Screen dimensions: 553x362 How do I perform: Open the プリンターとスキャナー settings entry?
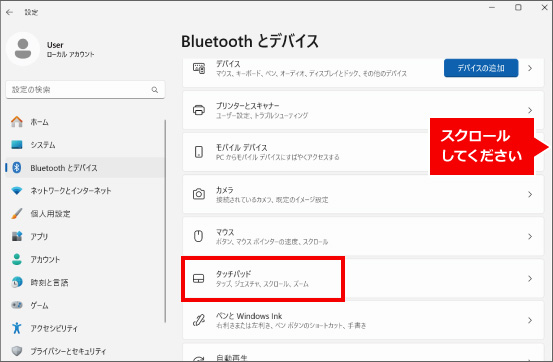click(x=363, y=110)
